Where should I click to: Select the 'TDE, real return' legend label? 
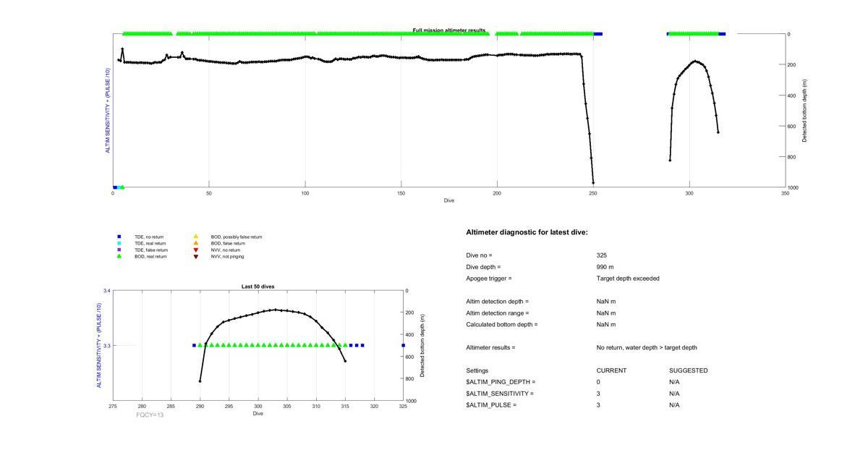pyautogui.click(x=151, y=243)
